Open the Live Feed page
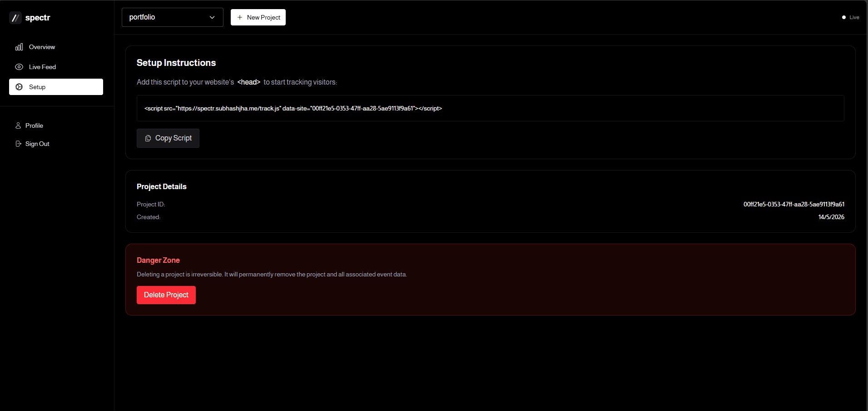This screenshot has width=868, height=411. click(x=56, y=67)
